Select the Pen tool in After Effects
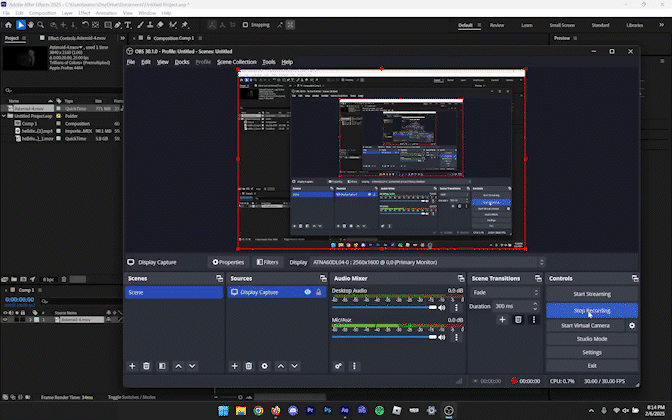672x420 pixels. click(x=118, y=25)
